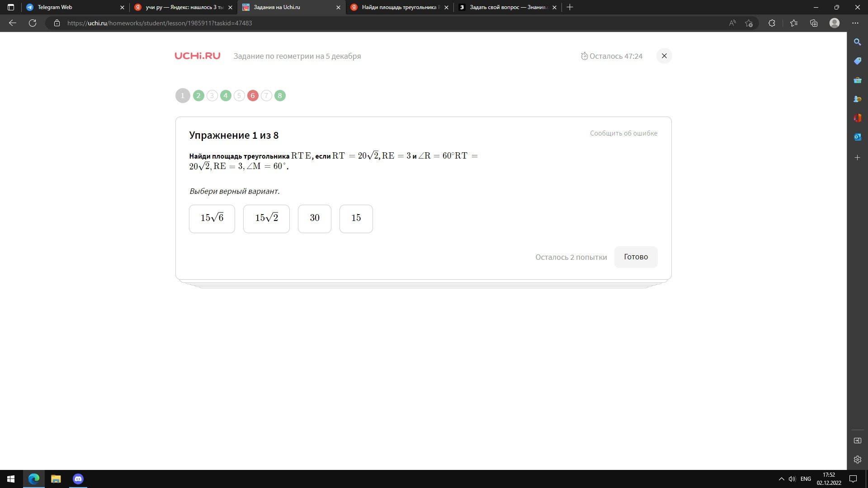
Task: Open the browser Settings and more menu
Action: [855, 23]
